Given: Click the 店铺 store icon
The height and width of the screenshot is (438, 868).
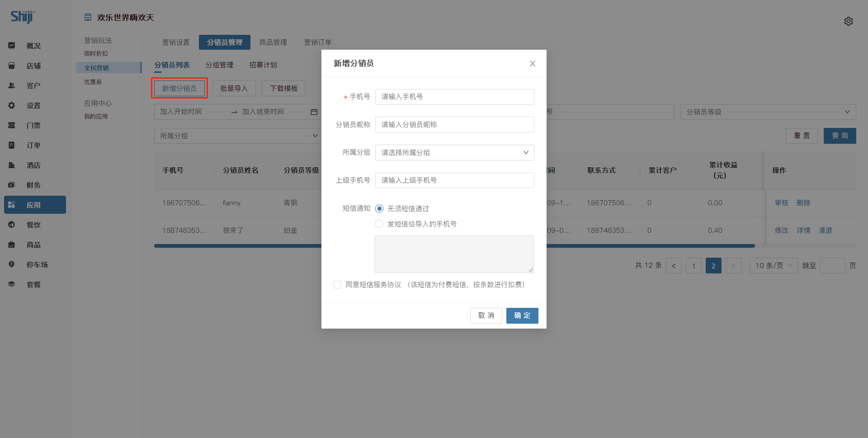Looking at the screenshot, I should (x=12, y=66).
